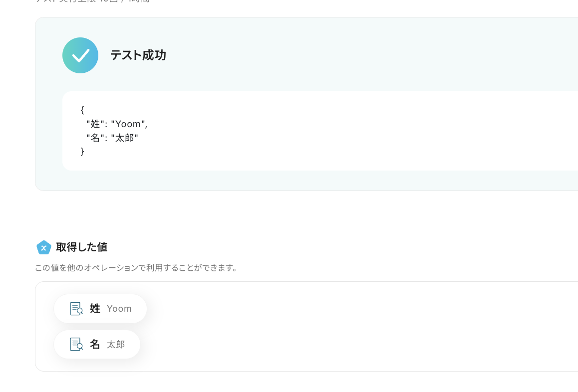Click the Yoom value text in 姓 chip

pos(119,309)
